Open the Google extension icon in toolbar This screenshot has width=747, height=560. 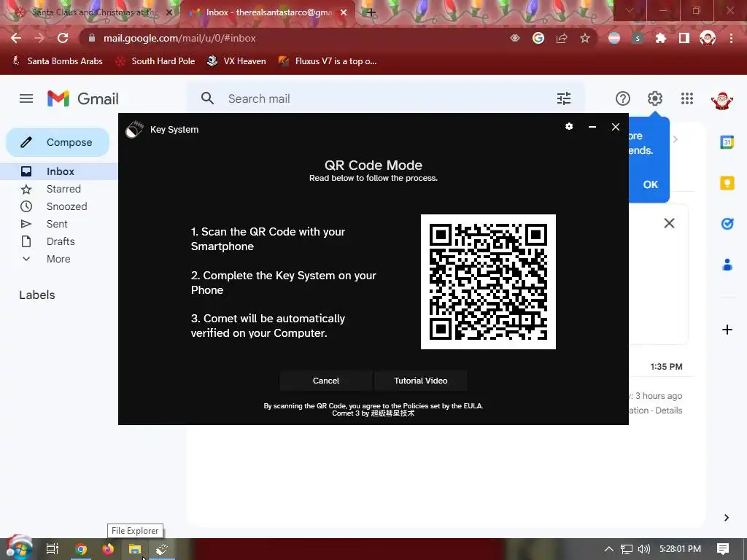tap(538, 38)
